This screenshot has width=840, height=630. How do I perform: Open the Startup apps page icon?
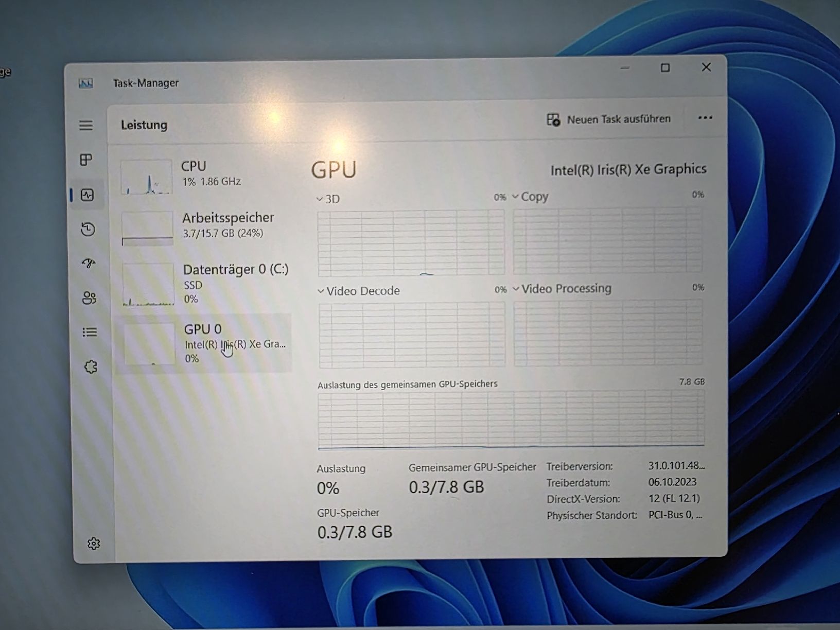click(x=89, y=264)
